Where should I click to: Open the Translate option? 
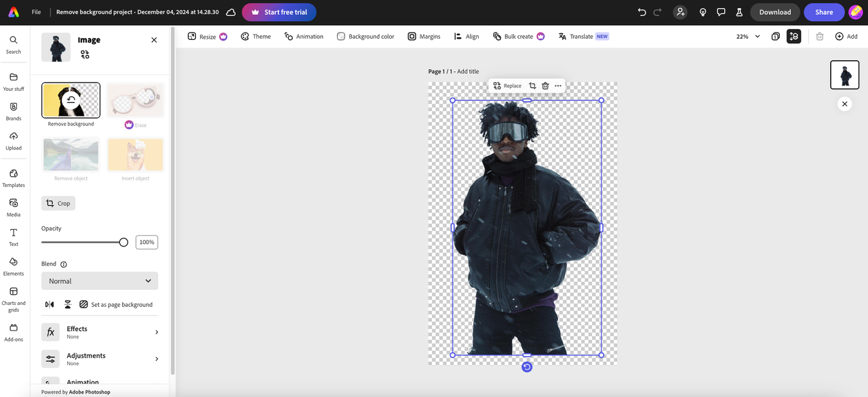click(583, 37)
